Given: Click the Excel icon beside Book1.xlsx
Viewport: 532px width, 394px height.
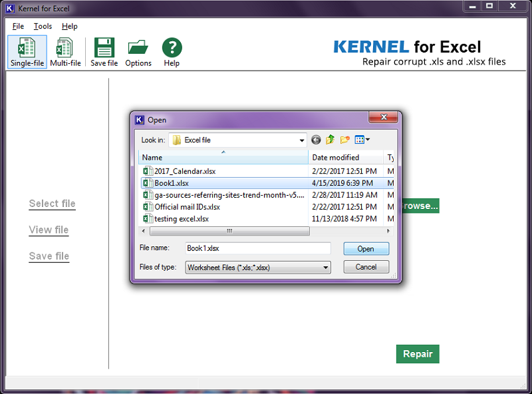Looking at the screenshot, I should tap(148, 183).
